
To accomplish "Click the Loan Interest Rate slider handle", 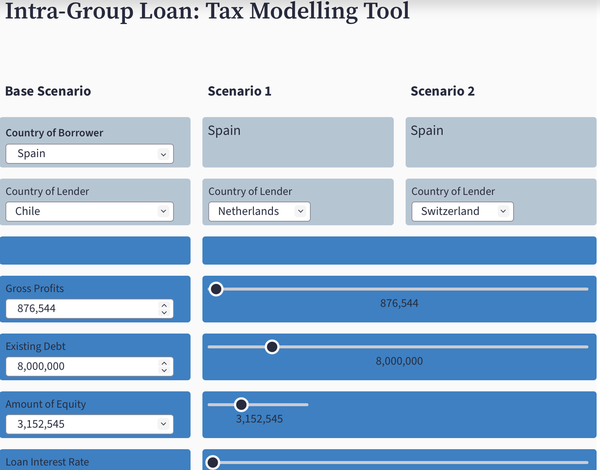I will click(212, 462).
